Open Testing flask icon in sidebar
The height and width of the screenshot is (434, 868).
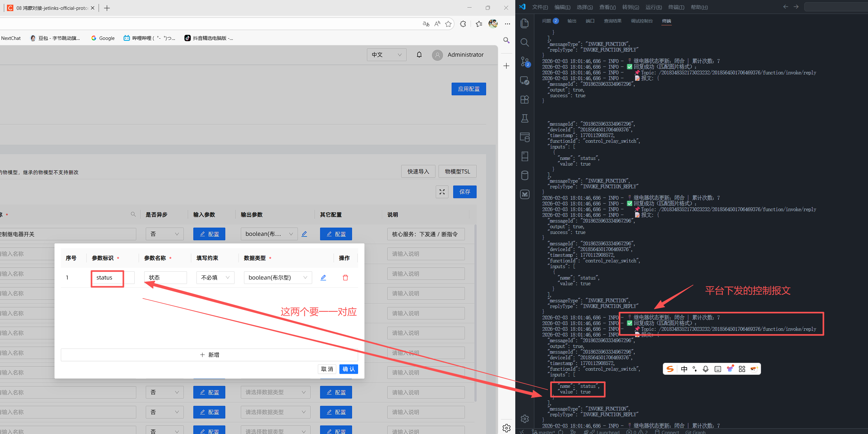point(524,118)
